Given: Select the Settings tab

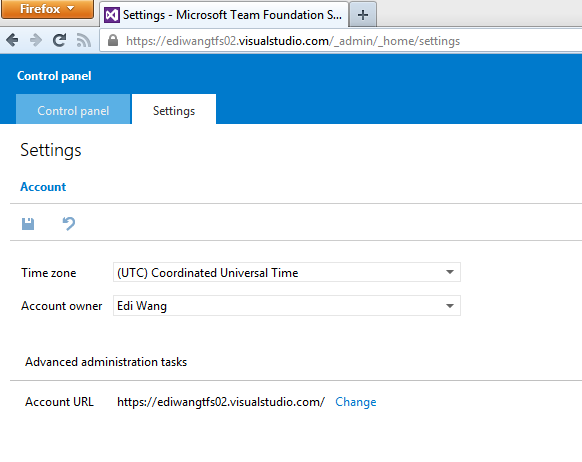Looking at the screenshot, I should tap(174, 110).
